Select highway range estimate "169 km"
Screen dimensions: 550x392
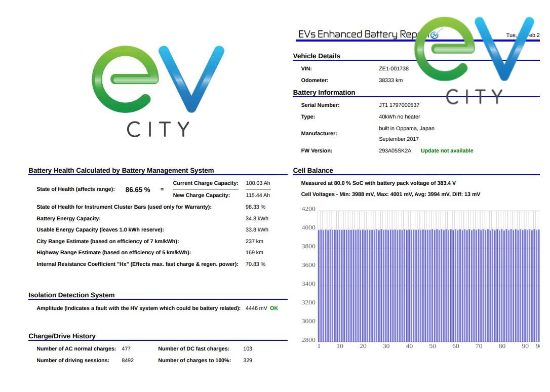(x=254, y=252)
